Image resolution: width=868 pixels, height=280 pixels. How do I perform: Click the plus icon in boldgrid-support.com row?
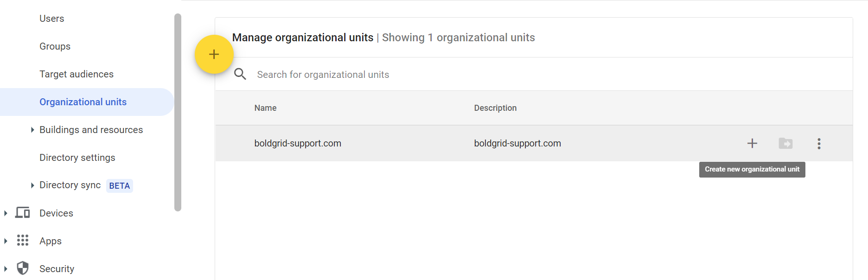click(x=752, y=143)
